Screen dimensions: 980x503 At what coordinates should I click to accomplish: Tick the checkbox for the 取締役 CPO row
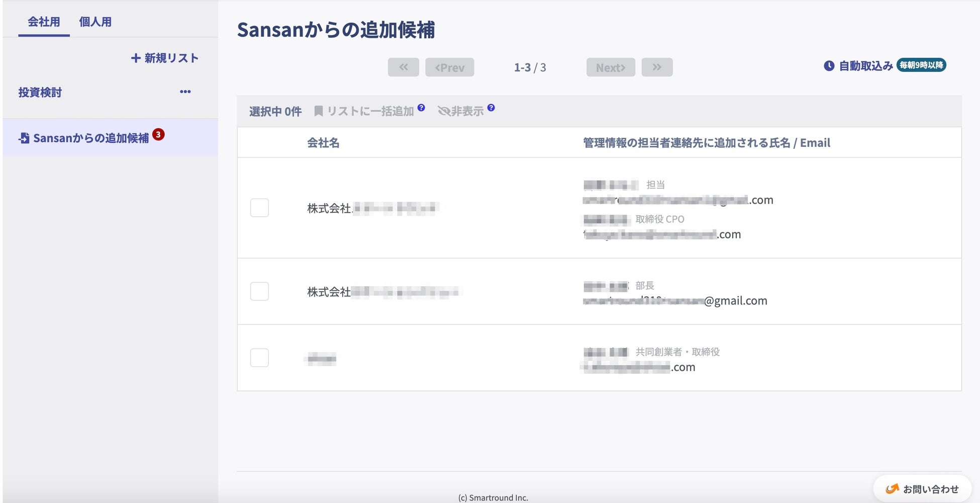259,208
